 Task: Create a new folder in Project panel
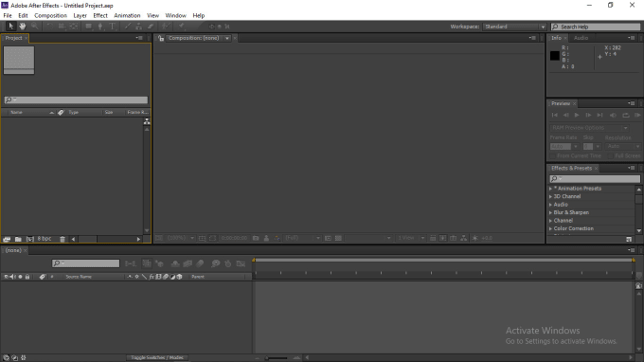click(x=18, y=239)
